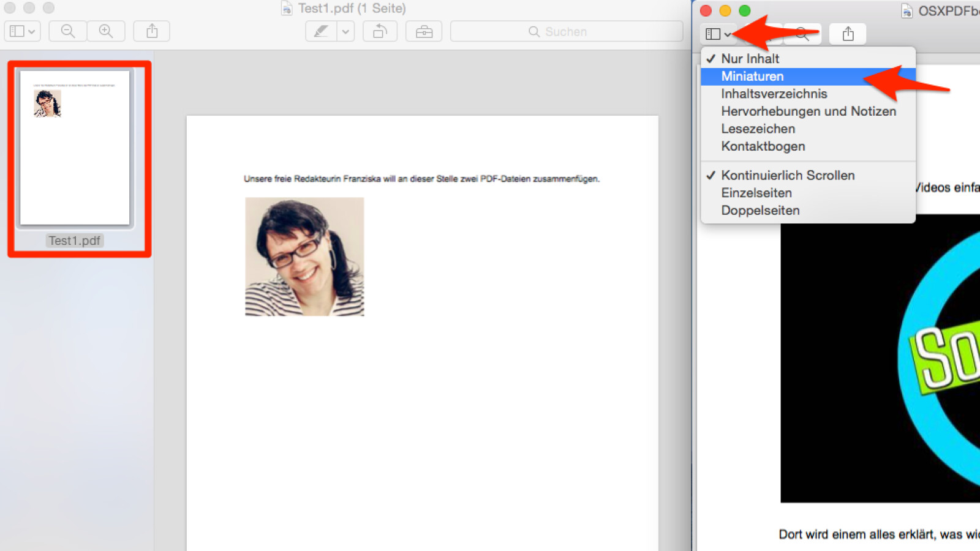Show the markup toolbox toolbar
980x551 pixels.
424,31
